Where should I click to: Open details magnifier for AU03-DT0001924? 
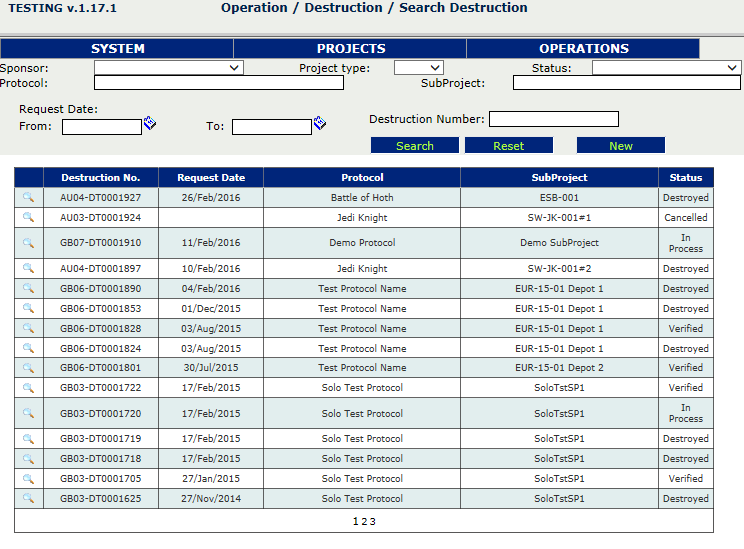(x=28, y=217)
